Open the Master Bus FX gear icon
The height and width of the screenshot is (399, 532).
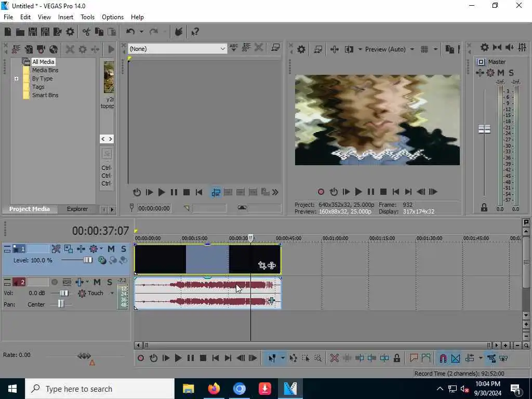(490, 73)
